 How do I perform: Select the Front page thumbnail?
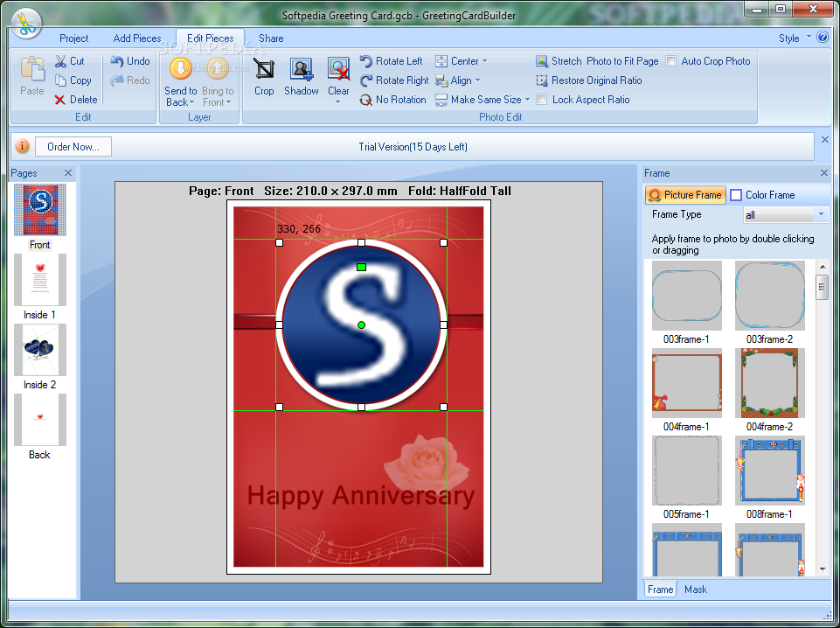coord(40,210)
